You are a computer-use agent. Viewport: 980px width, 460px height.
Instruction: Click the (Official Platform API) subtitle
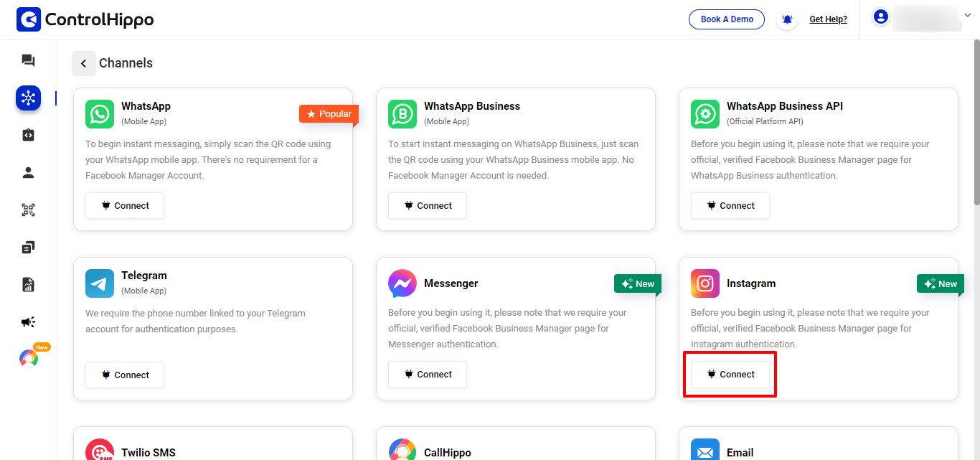point(765,121)
